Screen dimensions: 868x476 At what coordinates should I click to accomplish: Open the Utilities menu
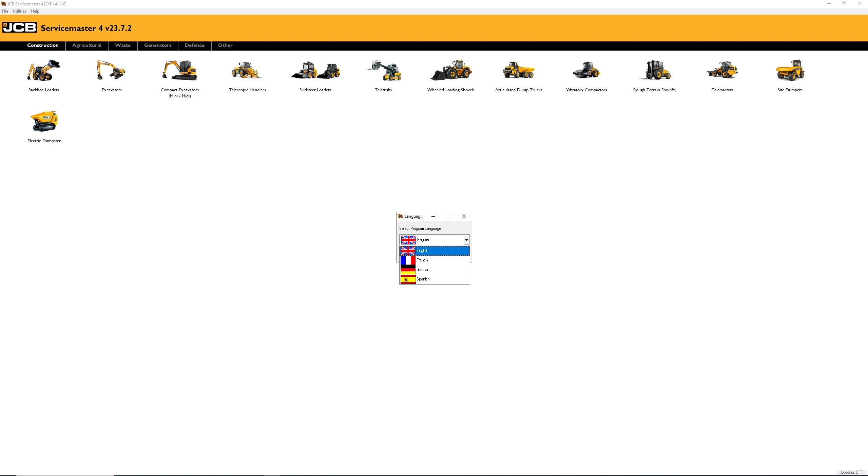pos(19,11)
